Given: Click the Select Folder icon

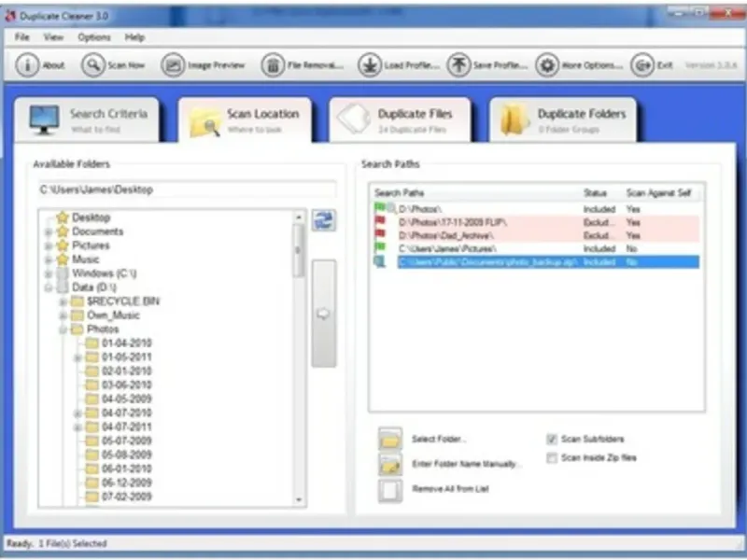Looking at the screenshot, I should [x=390, y=439].
